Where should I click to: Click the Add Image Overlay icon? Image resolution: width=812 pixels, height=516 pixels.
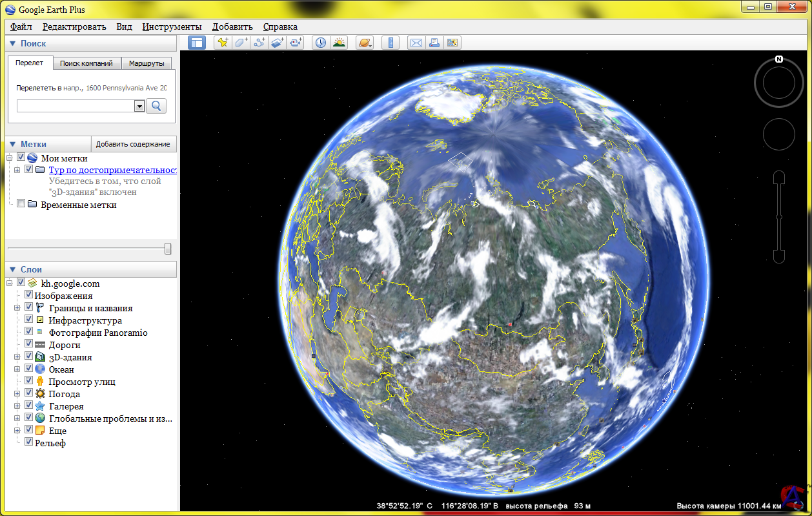coord(278,43)
